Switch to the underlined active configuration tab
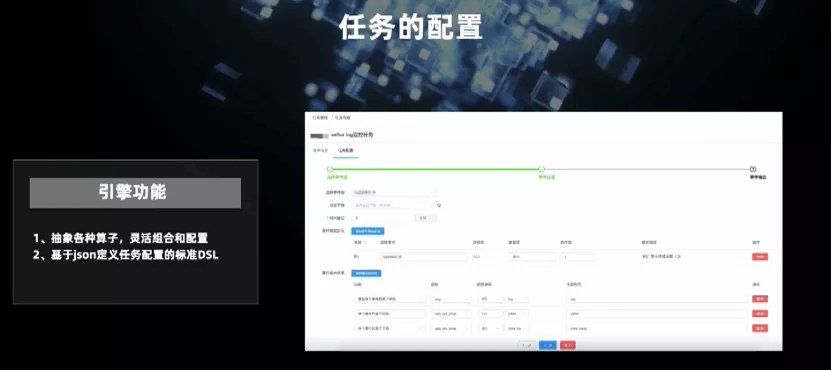Viewport: 832px width, 370px height. tap(345, 151)
